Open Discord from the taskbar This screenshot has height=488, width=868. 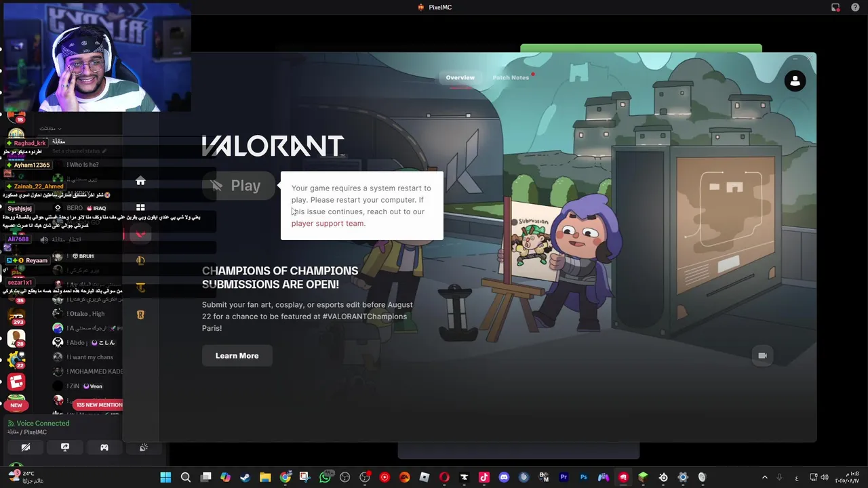(504, 477)
